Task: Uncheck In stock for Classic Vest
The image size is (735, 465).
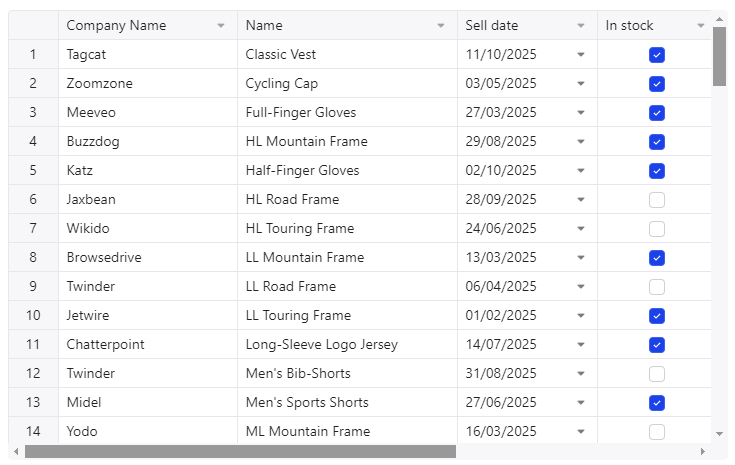Action: click(656, 55)
